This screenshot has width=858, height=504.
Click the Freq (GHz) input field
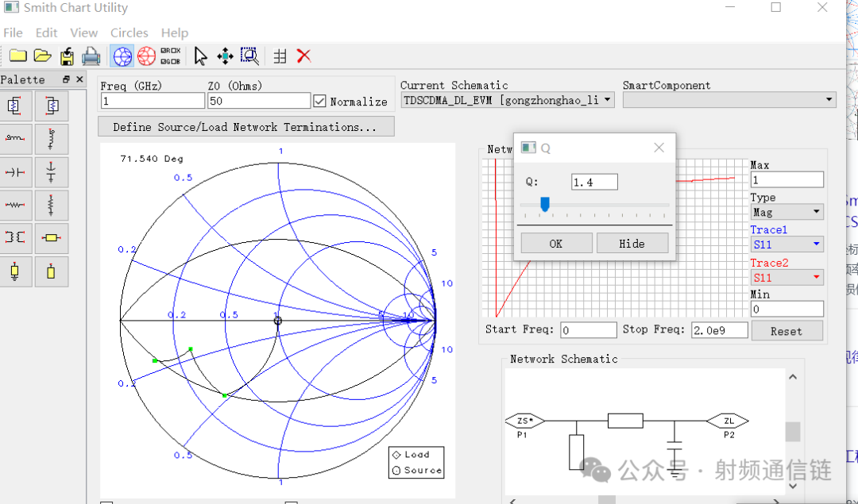[153, 101]
